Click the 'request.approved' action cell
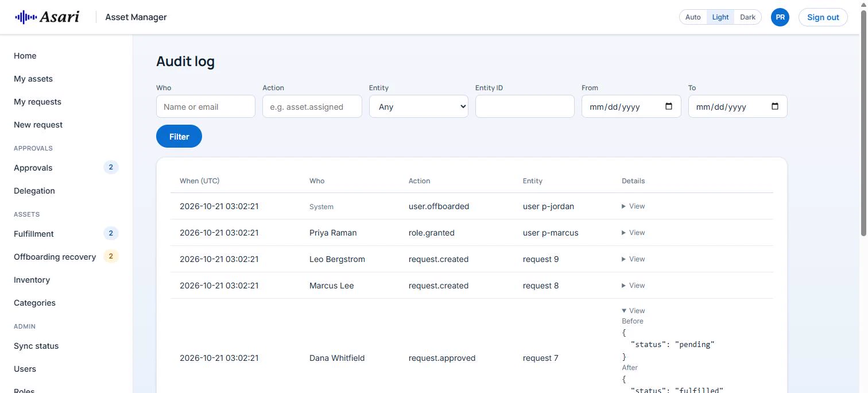Viewport: 868px width, 393px height. (x=442, y=358)
